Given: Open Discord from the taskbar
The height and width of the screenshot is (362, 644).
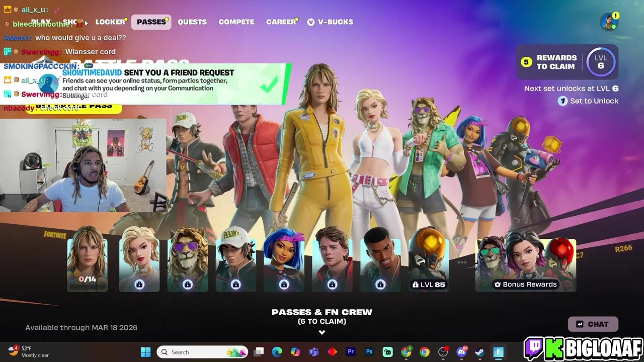Looking at the screenshot, I should 461,352.
